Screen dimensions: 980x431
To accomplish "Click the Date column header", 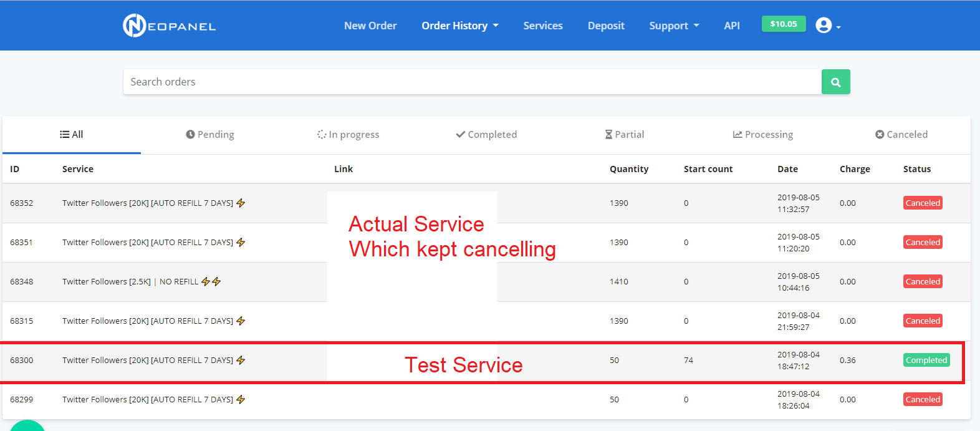I will coord(787,169).
